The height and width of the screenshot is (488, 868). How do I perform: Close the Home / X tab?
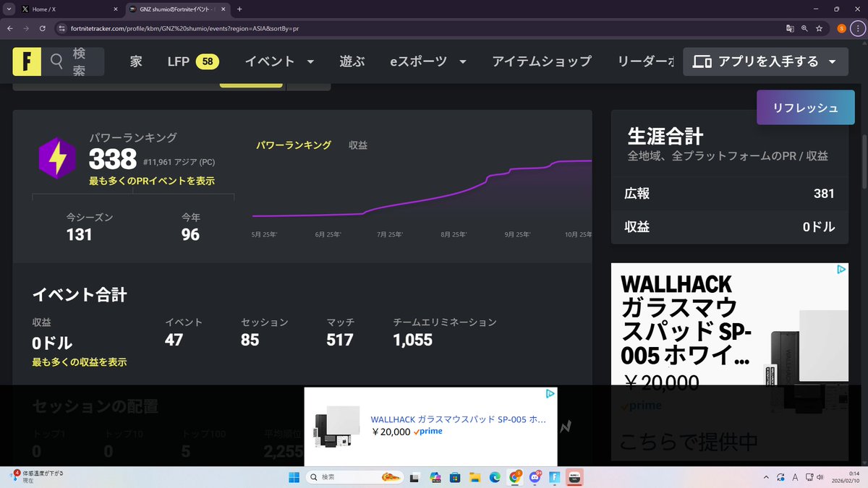pos(116,9)
